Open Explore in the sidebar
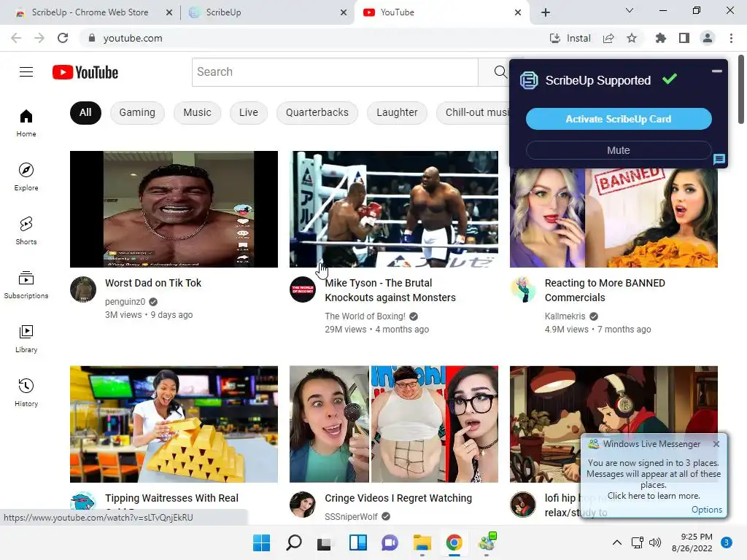747x560 pixels. tap(26, 176)
